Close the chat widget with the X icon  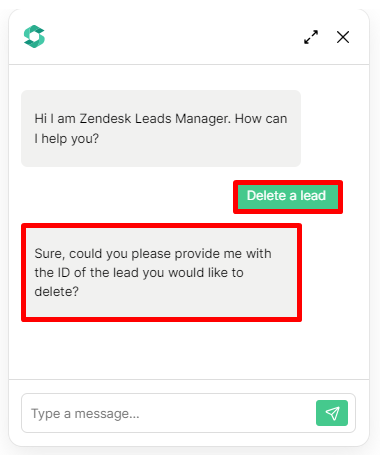[343, 37]
